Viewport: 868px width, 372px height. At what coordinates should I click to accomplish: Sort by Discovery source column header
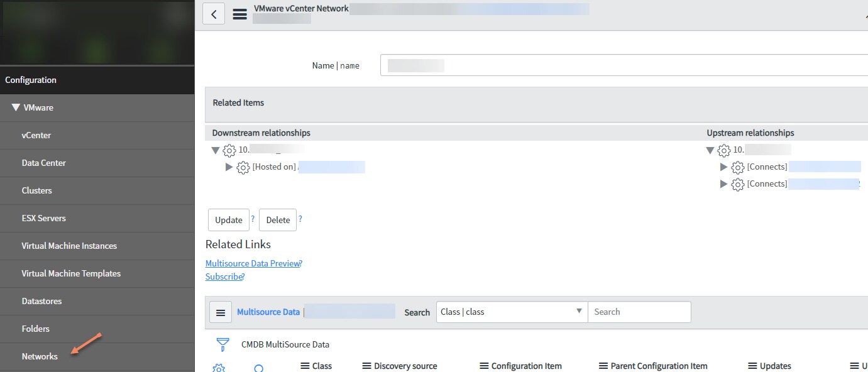(x=405, y=366)
